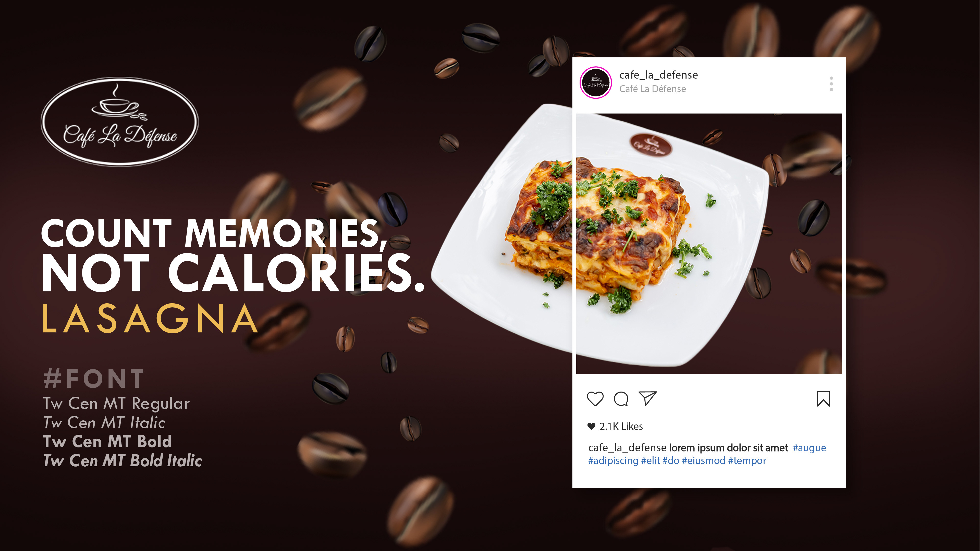
Task: Open the #elit hashtag
Action: [651, 460]
